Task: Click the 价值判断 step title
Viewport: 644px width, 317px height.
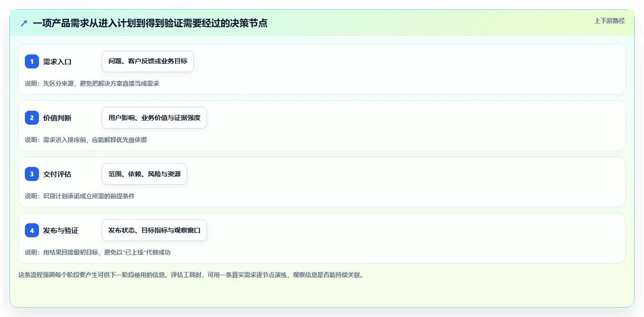Action: 57,118
